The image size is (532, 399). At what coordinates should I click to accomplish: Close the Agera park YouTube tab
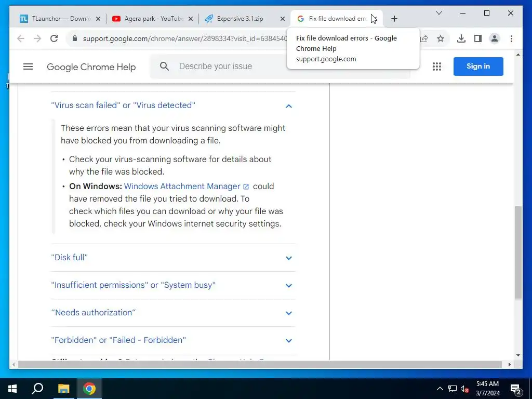[191, 19]
